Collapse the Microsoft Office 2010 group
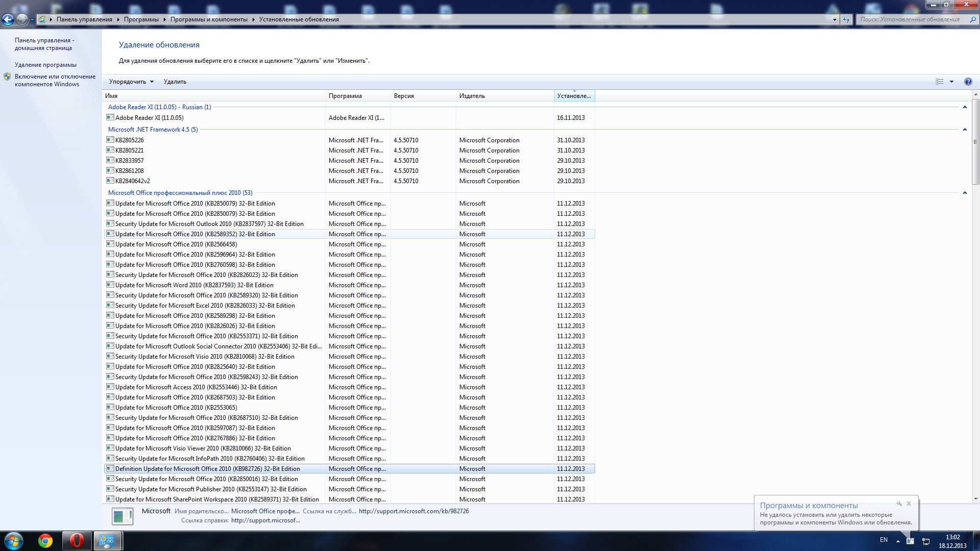The width and height of the screenshot is (980, 551). tap(965, 193)
